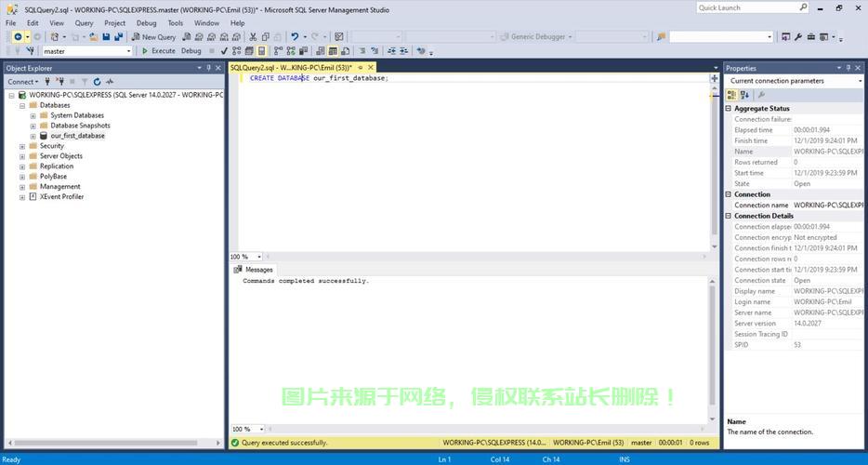Split the editor with the splitter handle
868x465 pixels.
click(714, 78)
